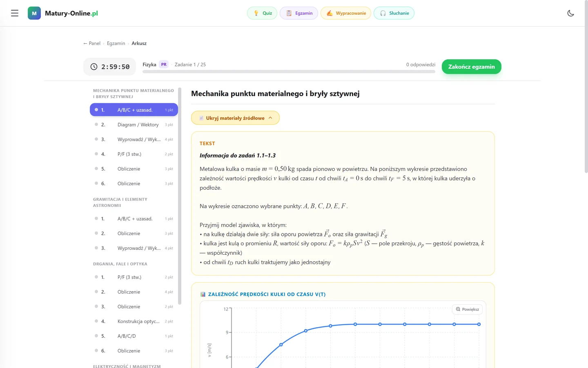
Task: Select Drgania task 5 A/B/C/D
Action: pos(134,336)
